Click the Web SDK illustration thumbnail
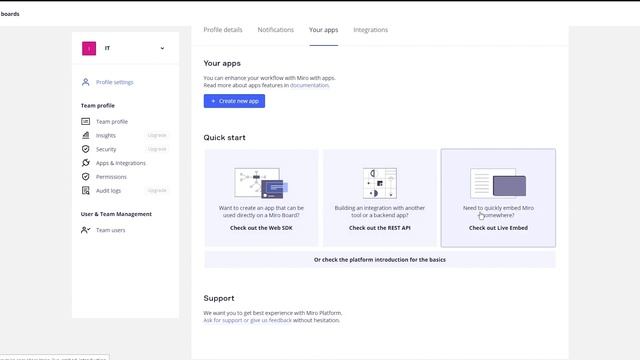This screenshot has width=640, height=360. tap(261, 183)
